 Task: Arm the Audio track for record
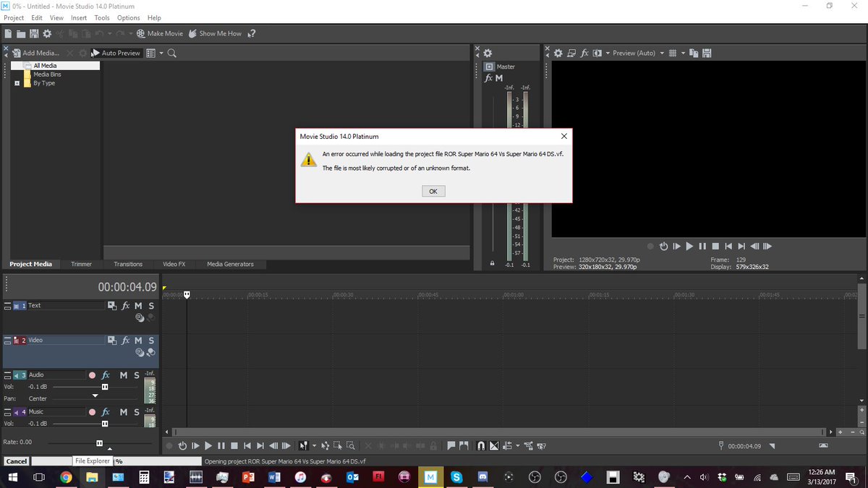click(x=92, y=375)
